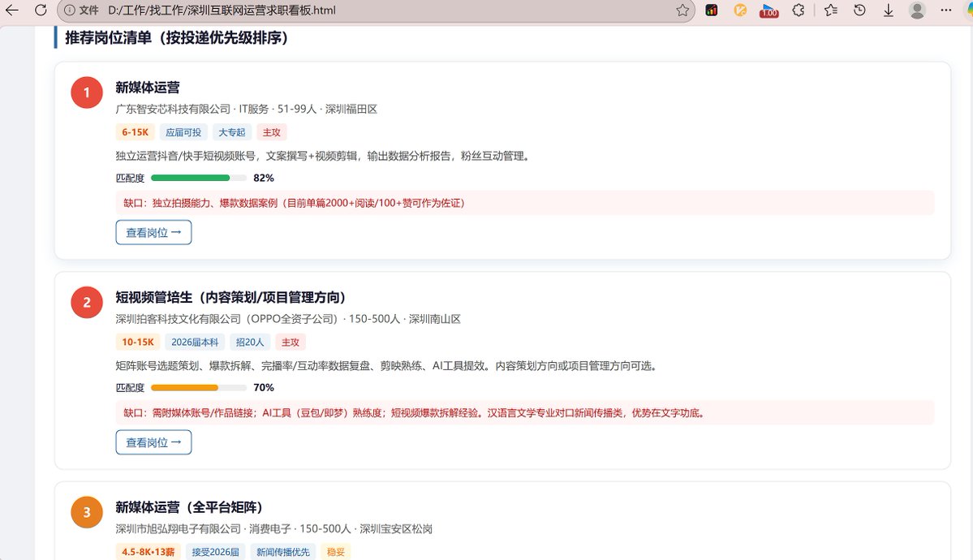Click the orange 70% match progress bar
973x560 pixels.
(199, 388)
